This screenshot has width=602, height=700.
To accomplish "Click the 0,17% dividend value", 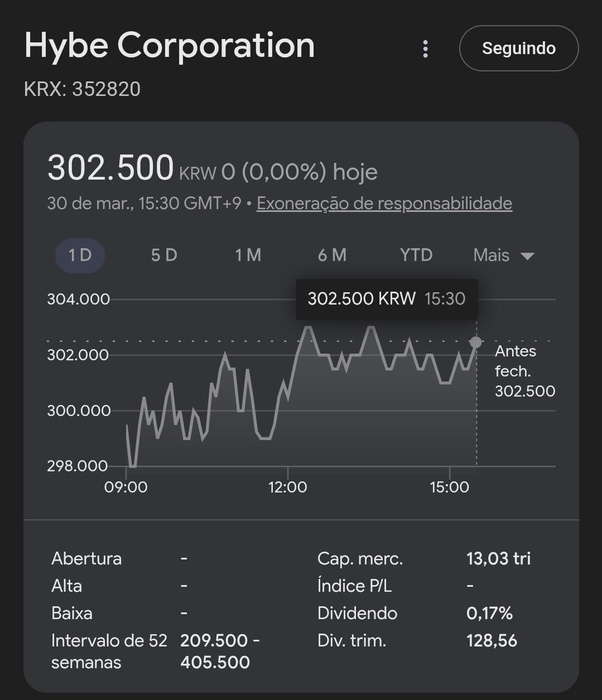I will [x=489, y=614].
